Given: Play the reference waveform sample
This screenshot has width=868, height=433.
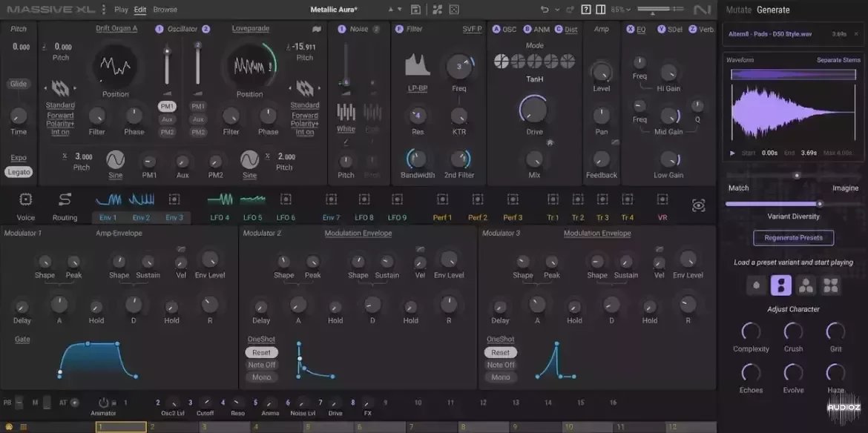Looking at the screenshot, I should pyautogui.click(x=733, y=153).
